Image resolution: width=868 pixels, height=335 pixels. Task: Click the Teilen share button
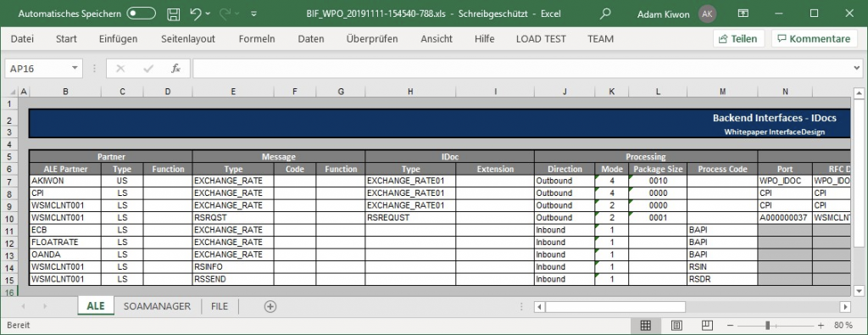click(x=738, y=39)
